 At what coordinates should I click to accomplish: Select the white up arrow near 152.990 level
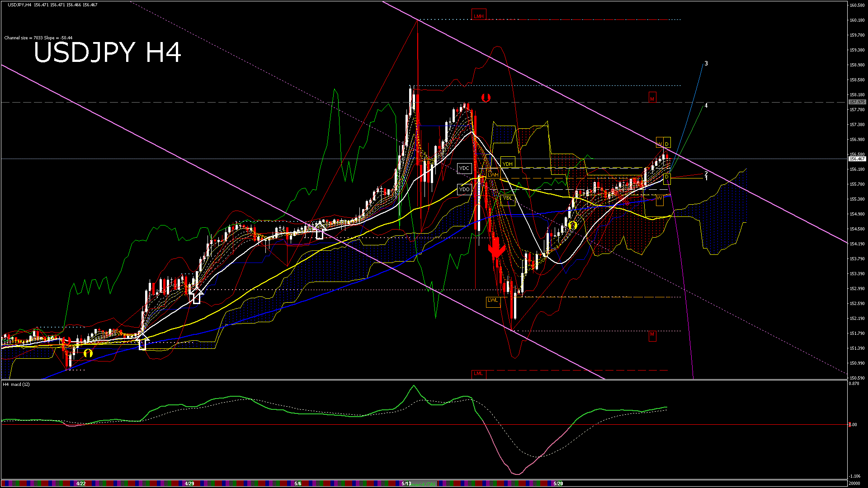[196, 295]
